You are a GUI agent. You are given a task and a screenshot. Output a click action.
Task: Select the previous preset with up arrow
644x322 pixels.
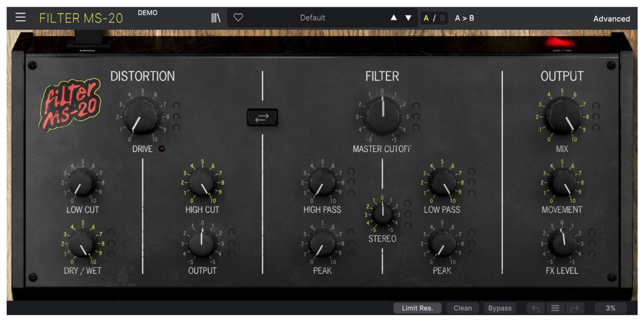click(x=394, y=18)
